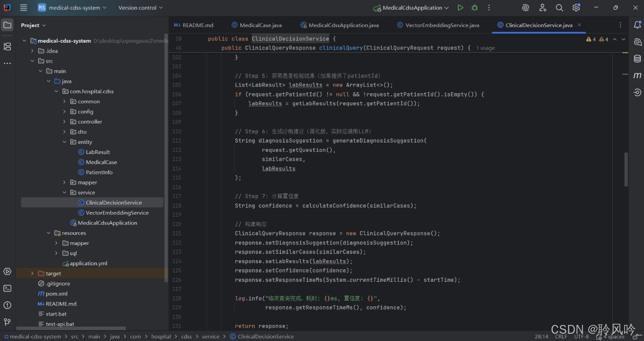The image size is (644, 341).
Task: Collapse the src folder
Action: pyautogui.click(x=32, y=61)
